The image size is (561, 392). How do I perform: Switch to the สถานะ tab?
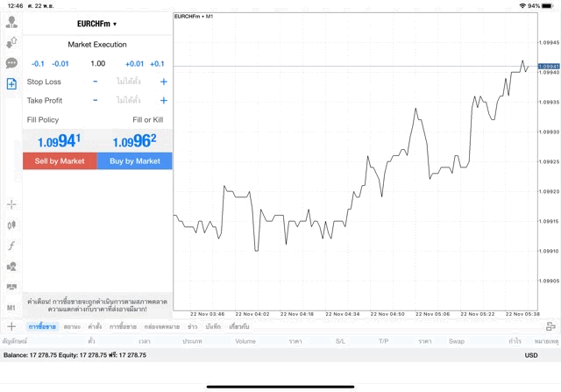[72, 326]
